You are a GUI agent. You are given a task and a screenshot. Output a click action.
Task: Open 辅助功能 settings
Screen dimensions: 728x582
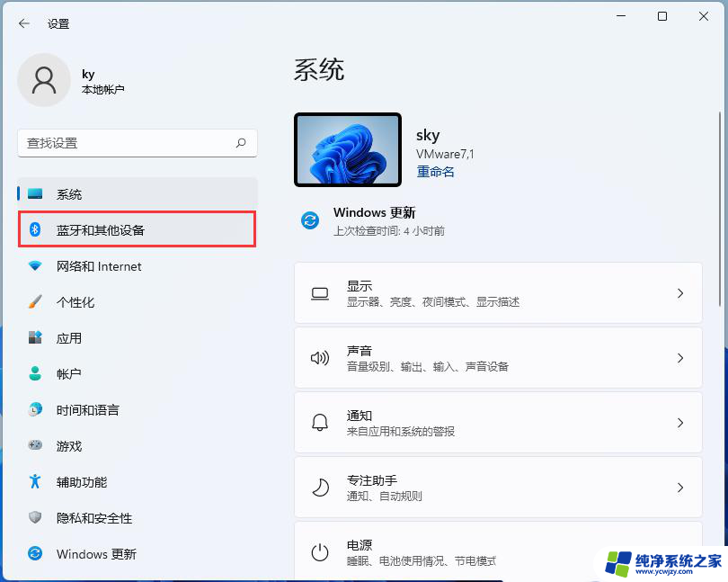(137, 481)
